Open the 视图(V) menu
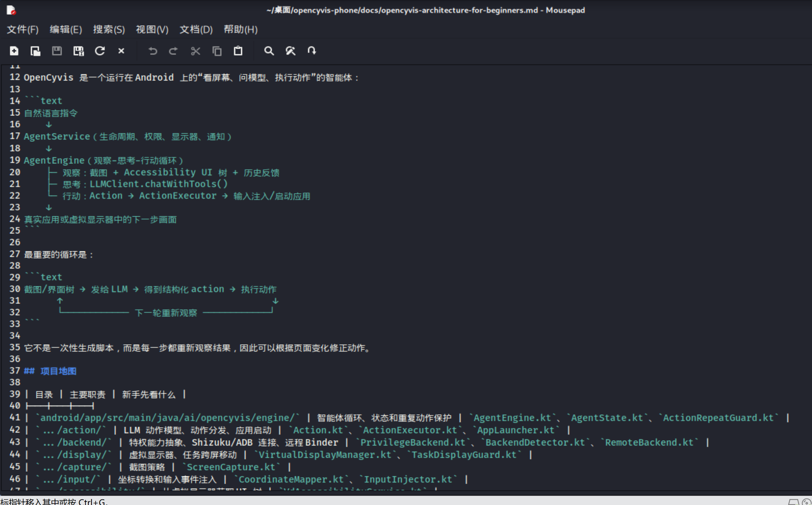This screenshot has width=812, height=505. 152,29
